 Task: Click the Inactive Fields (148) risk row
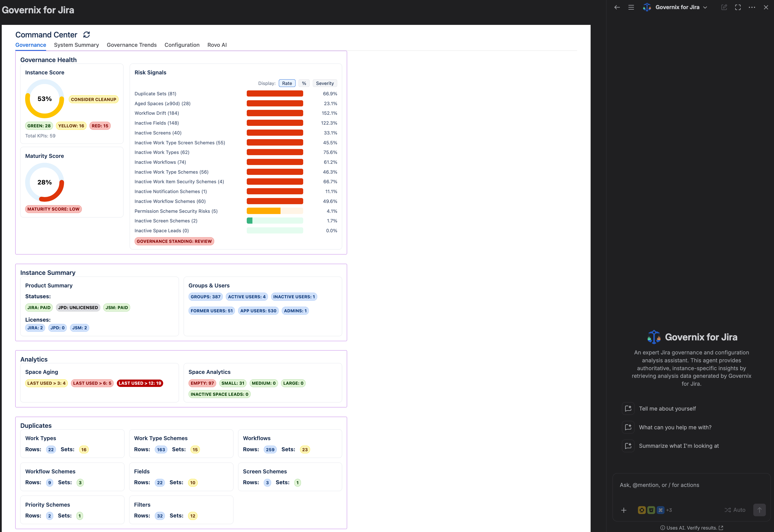[x=236, y=123]
